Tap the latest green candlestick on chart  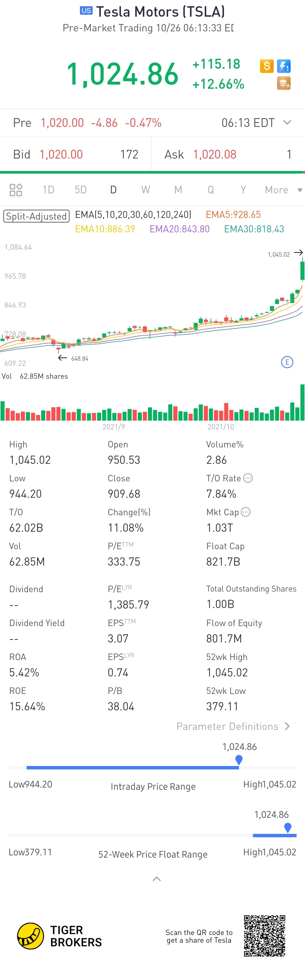302,269
